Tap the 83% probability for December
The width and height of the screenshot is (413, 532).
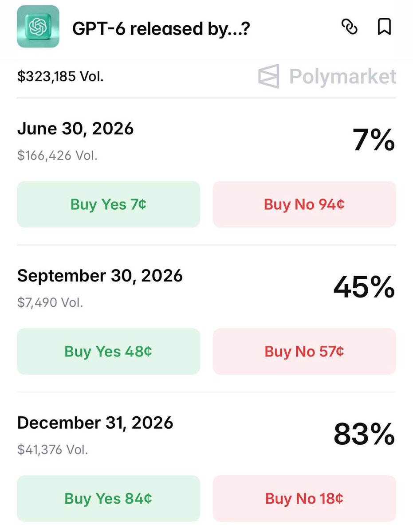click(364, 435)
